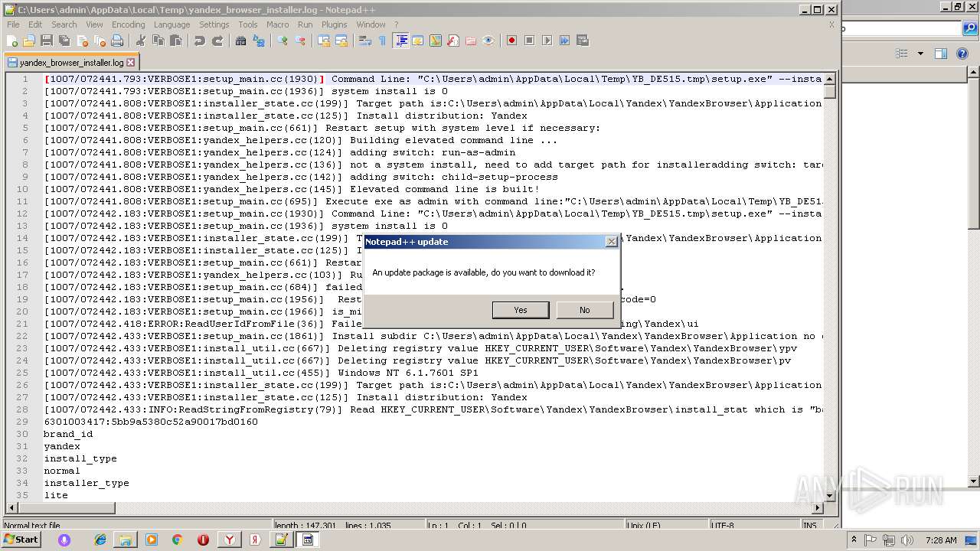
Task: Toggle the indent guide toolbar button
Action: click(x=400, y=41)
